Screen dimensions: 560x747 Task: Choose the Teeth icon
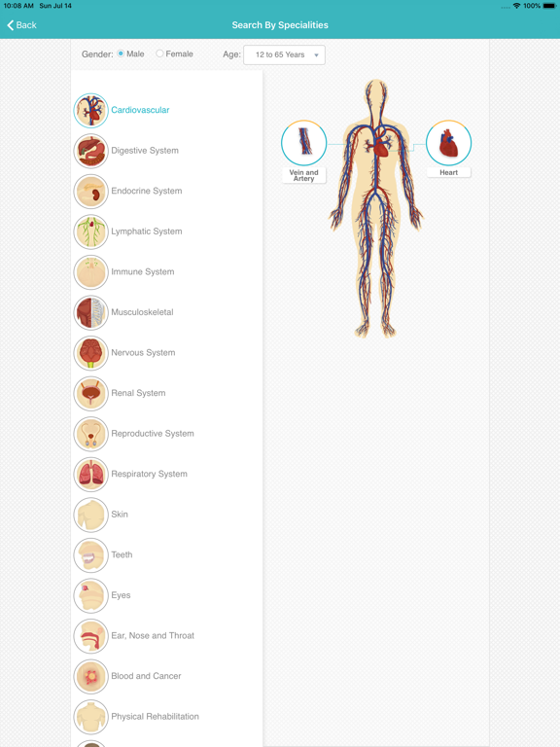[91, 555]
